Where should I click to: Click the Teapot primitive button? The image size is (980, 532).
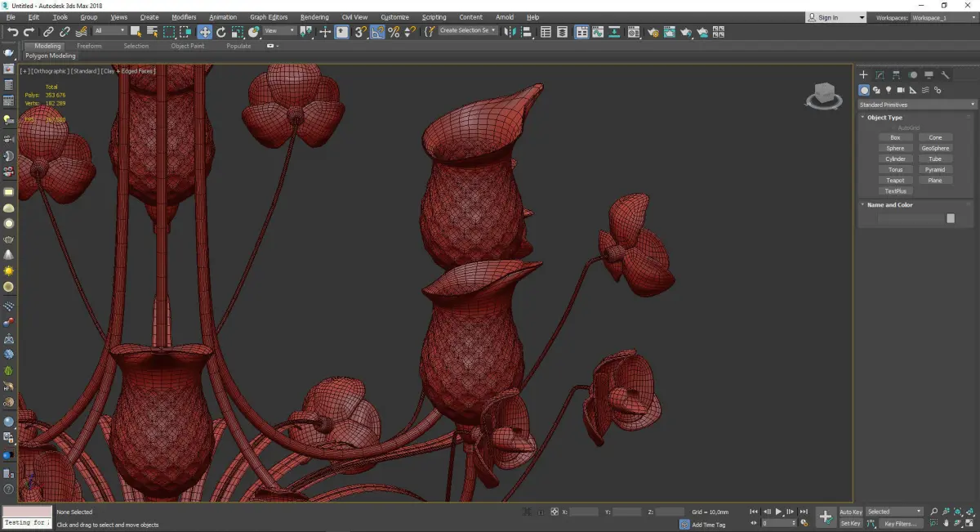click(x=895, y=181)
